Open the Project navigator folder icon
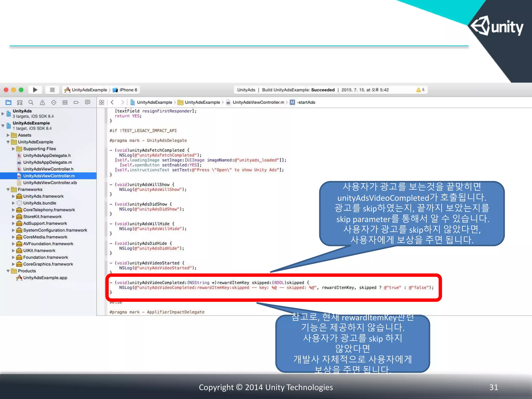Screen dimensions: 532x399 (x=8, y=102)
